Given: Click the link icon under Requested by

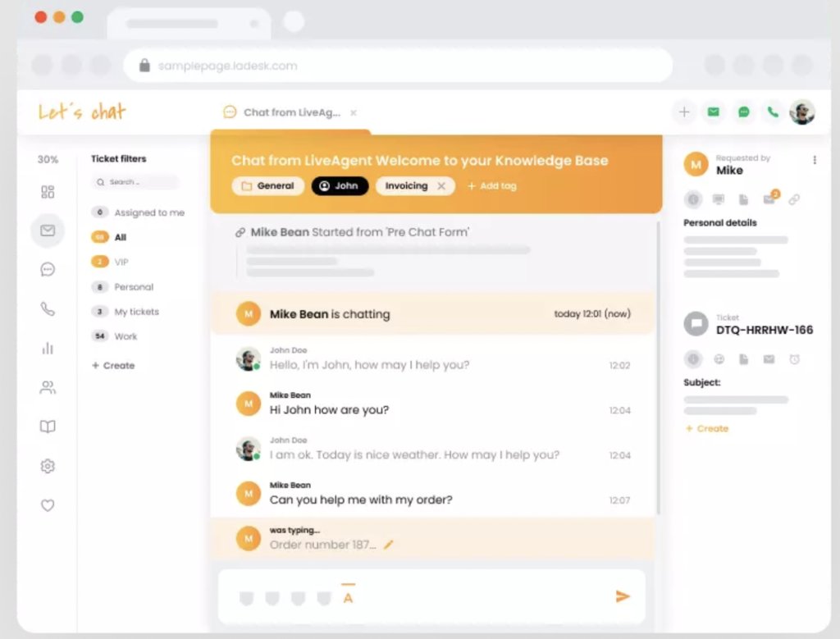Looking at the screenshot, I should coord(794,199).
